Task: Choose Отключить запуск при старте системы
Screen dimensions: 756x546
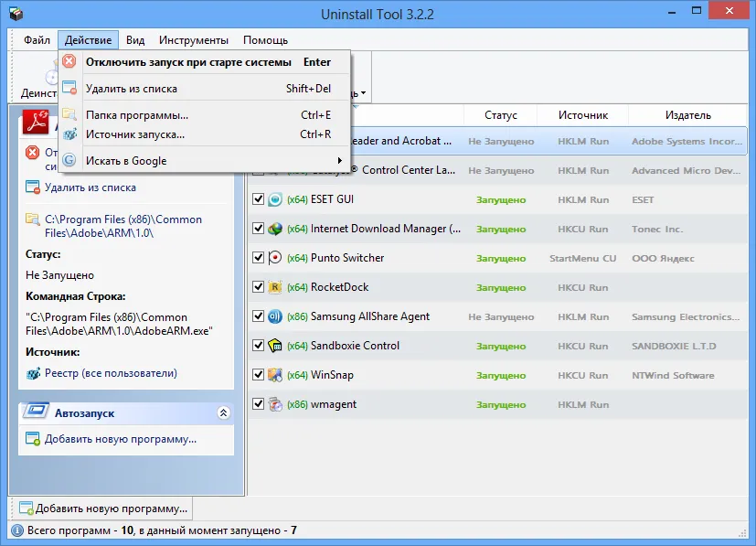Action: pyautogui.click(x=205, y=62)
